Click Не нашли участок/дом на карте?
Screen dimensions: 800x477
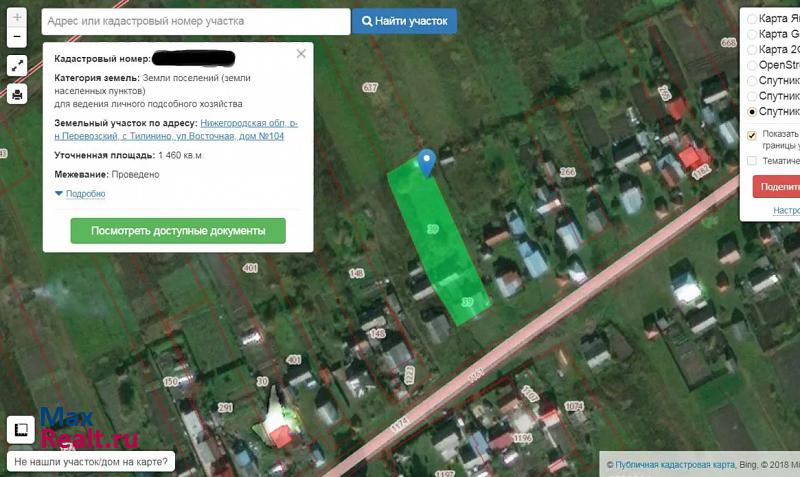click(x=91, y=462)
